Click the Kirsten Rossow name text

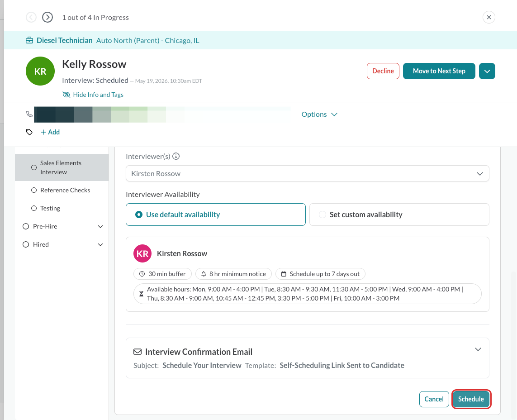182,253
